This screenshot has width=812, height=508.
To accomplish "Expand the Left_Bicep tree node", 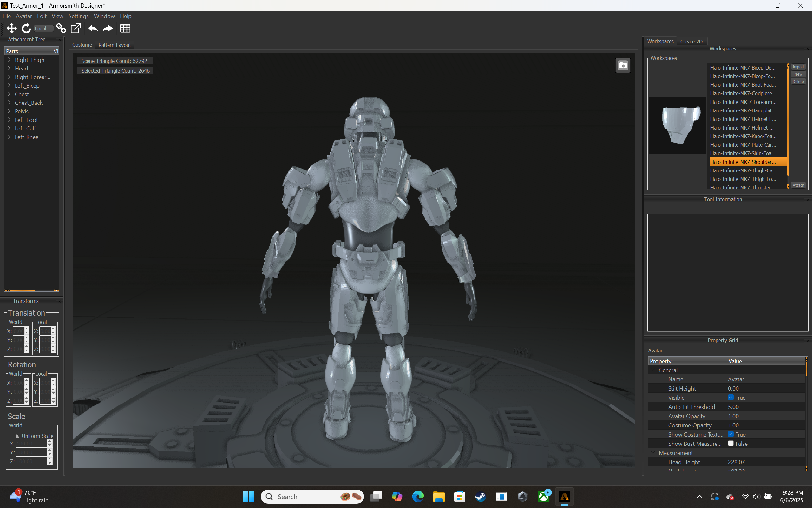I will 10,85.
